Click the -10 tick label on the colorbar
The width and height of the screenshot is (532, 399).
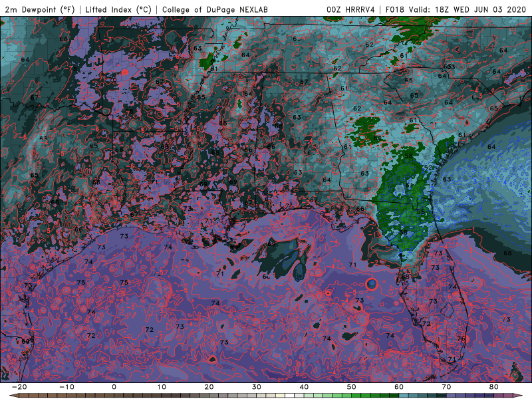pyautogui.click(x=66, y=387)
